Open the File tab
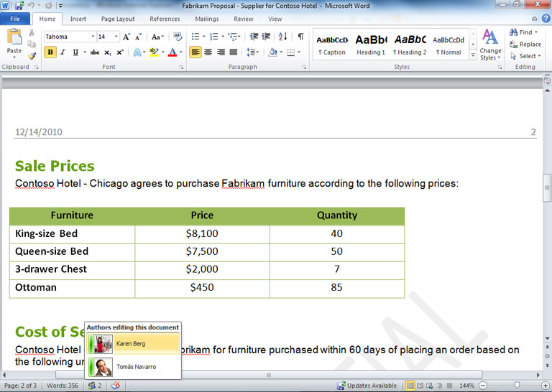 [15, 19]
